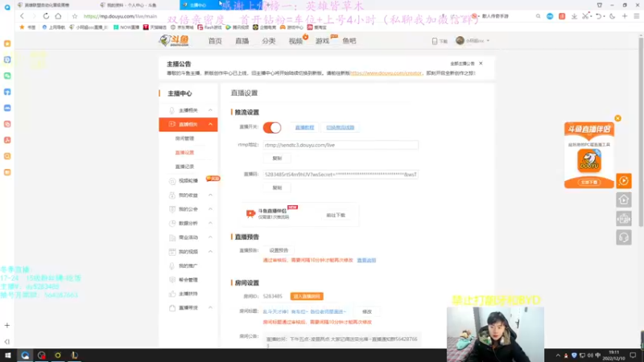Click the browser icon in the Windows taskbar
Screen dimensions: 644x362
(25, 355)
